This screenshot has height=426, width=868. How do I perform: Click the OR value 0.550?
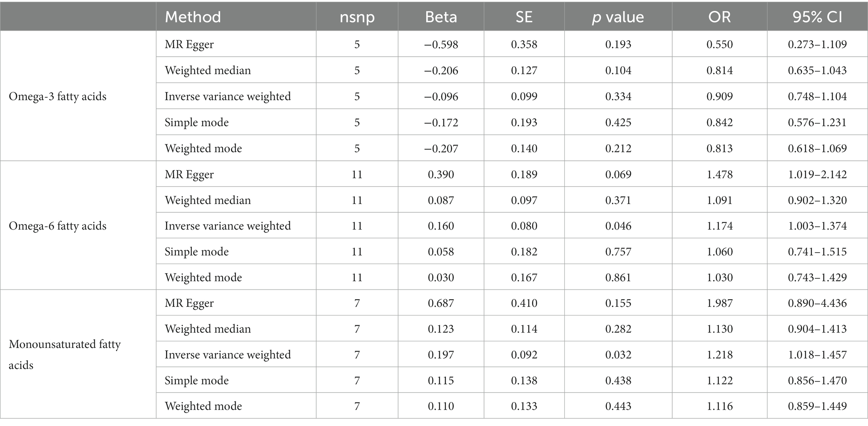coord(720,44)
